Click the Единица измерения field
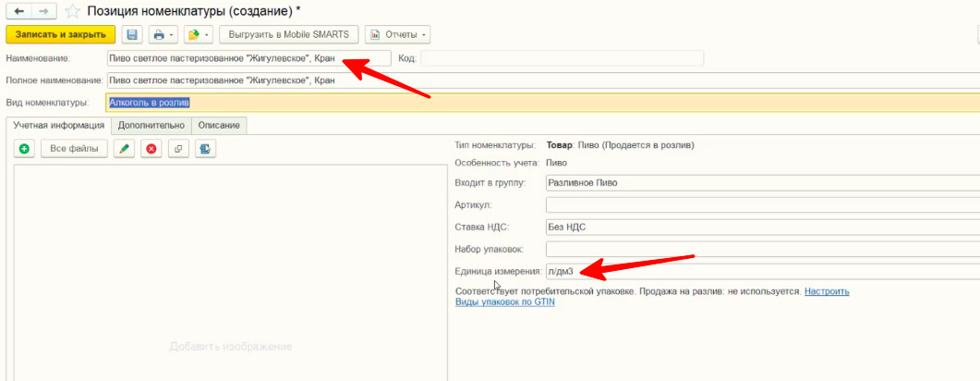980x381 pixels. point(763,271)
